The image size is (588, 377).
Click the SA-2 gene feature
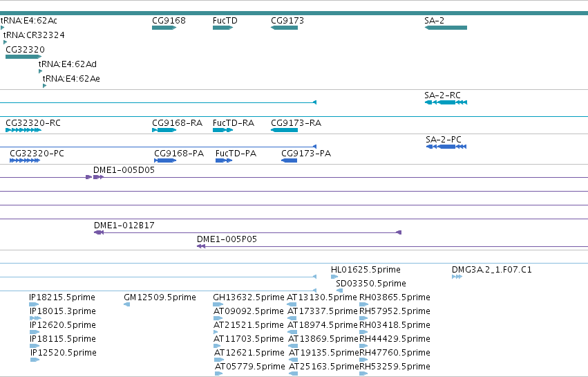click(446, 28)
